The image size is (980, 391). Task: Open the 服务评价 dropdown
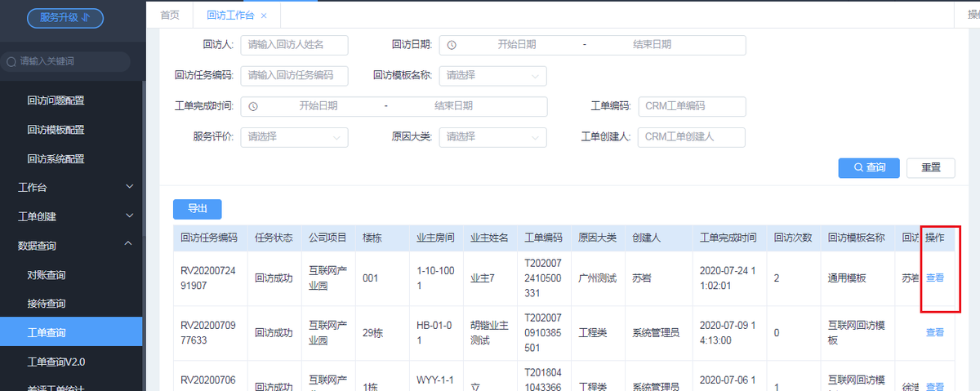(x=294, y=137)
